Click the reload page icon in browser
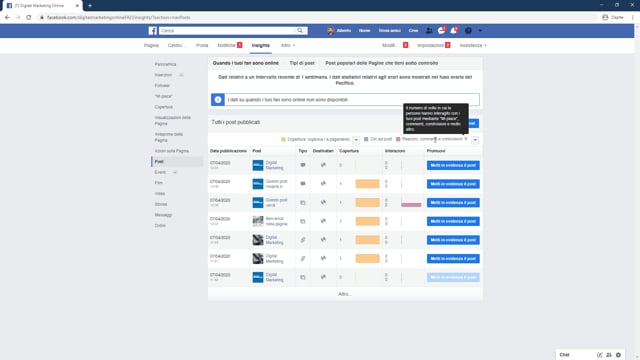The height and width of the screenshot is (360, 640). pyautogui.click(x=29, y=18)
